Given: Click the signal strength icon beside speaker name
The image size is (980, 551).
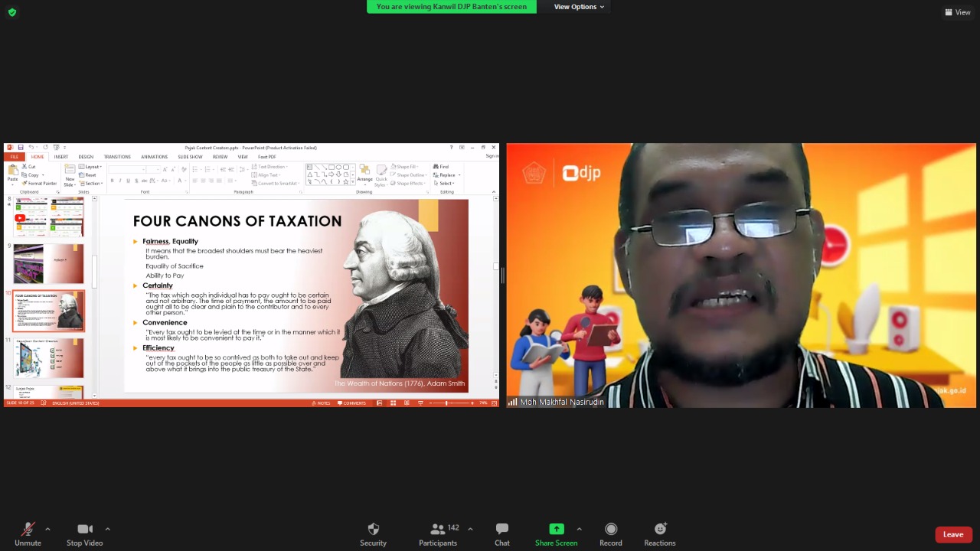Looking at the screenshot, I should tap(512, 402).
